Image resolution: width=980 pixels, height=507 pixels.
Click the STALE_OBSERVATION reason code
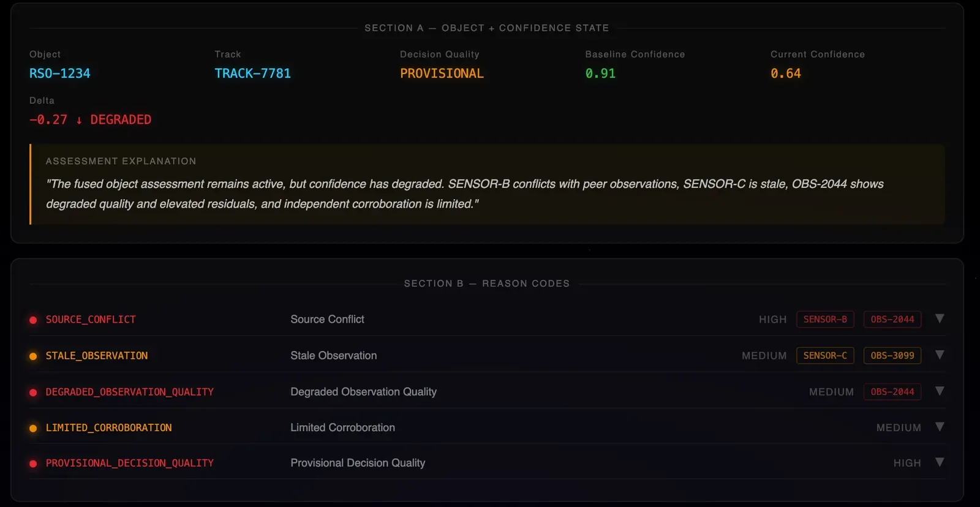tap(97, 356)
